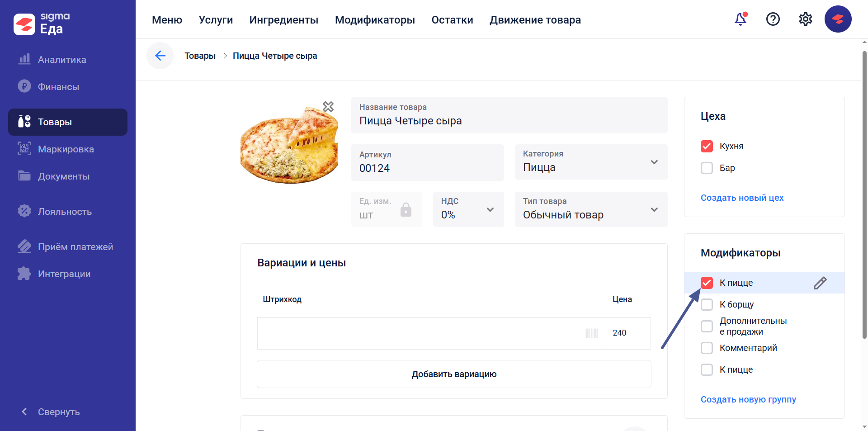Uncheck the Кухня workshop checkbox
The height and width of the screenshot is (431, 868).
click(707, 146)
